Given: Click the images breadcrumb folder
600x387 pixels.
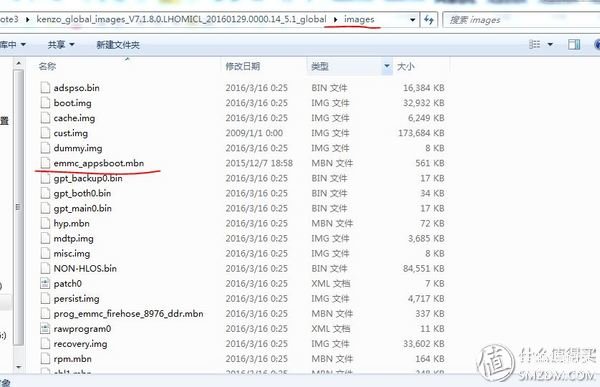Looking at the screenshot, I should [359, 19].
